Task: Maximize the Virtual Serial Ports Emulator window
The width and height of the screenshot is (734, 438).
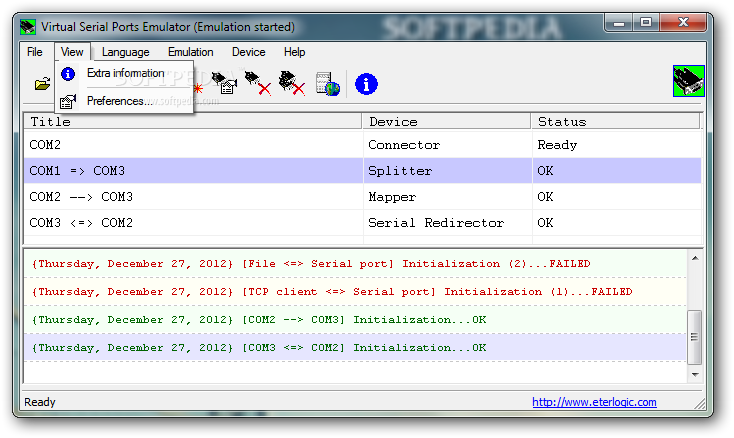Action: 646,22
